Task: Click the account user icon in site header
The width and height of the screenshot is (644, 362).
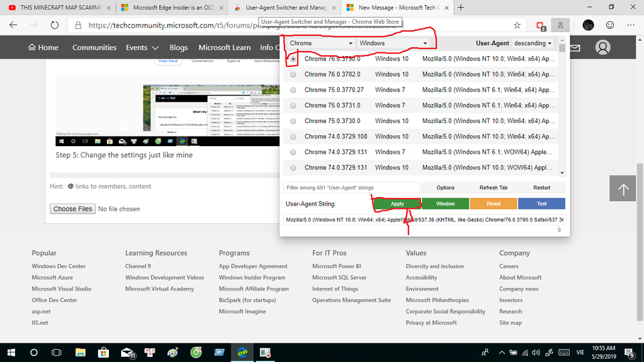Action: tap(603, 48)
